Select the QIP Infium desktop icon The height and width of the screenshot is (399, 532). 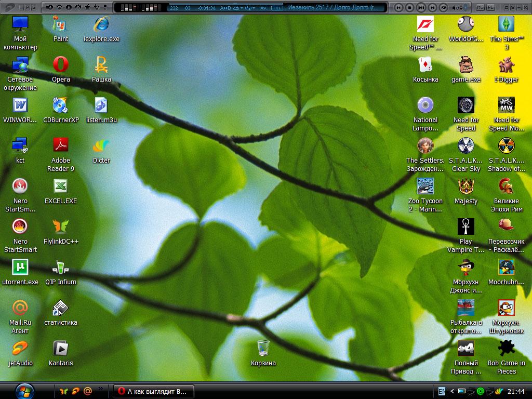(x=61, y=268)
